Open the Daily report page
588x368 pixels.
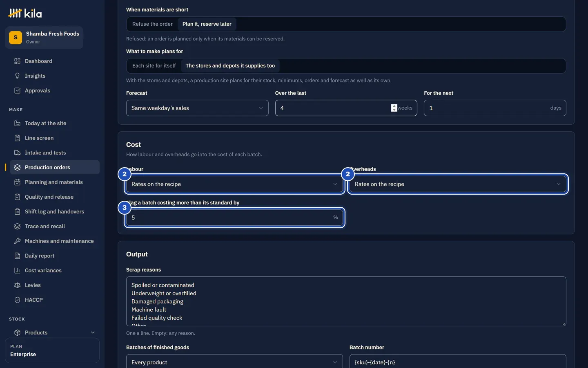[x=55, y=256]
